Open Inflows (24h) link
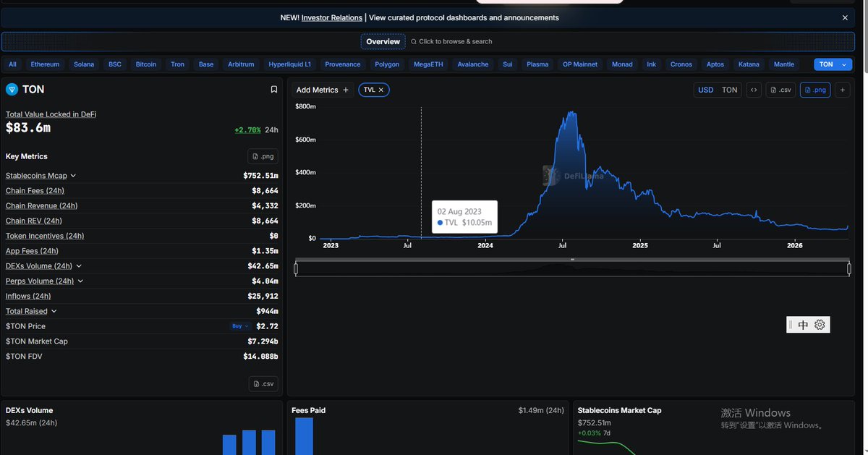The width and height of the screenshot is (868, 455). pyautogui.click(x=28, y=296)
